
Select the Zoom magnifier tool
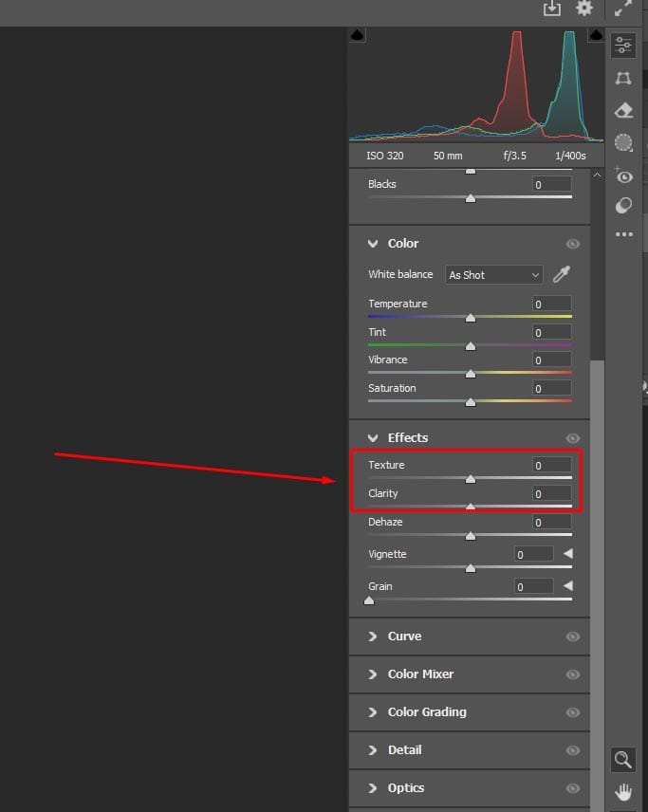(x=622, y=760)
